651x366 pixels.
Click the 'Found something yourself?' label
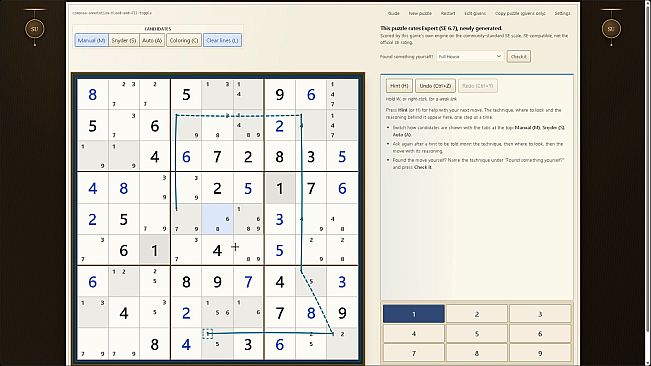coord(406,56)
